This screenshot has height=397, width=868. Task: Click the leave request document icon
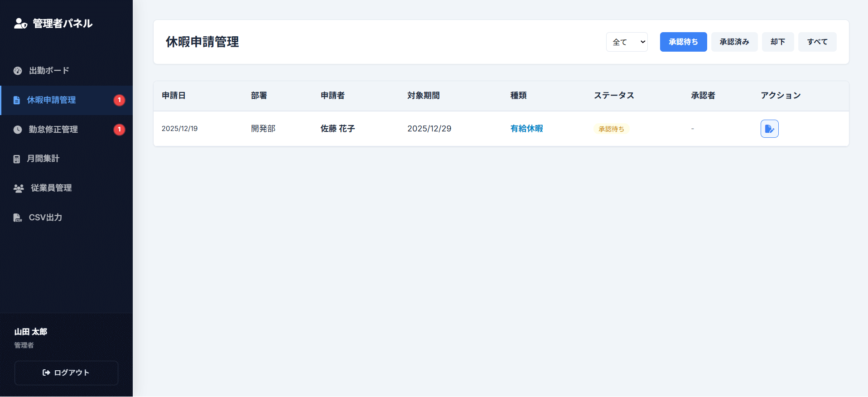click(x=17, y=100)
